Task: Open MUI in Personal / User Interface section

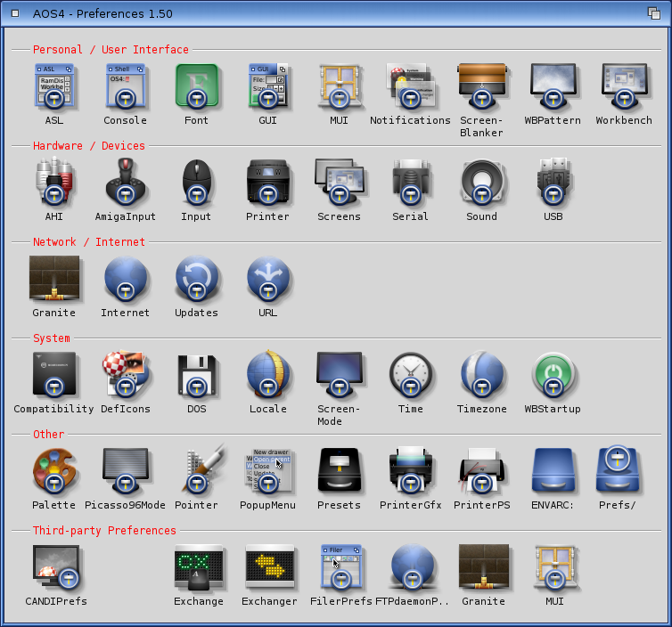Action: pos(339,86)
